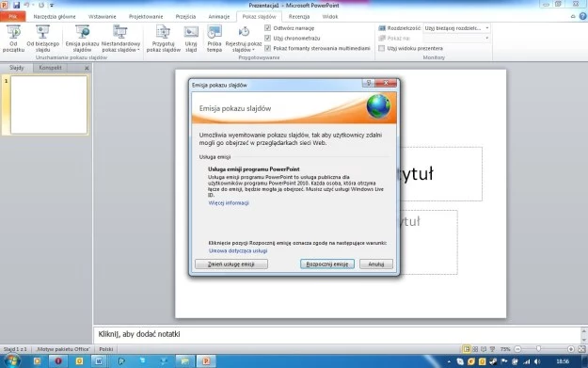Viewport: 588px width, 368px height.
Task: Open Word from the taskbar
Action: [99, 361]
